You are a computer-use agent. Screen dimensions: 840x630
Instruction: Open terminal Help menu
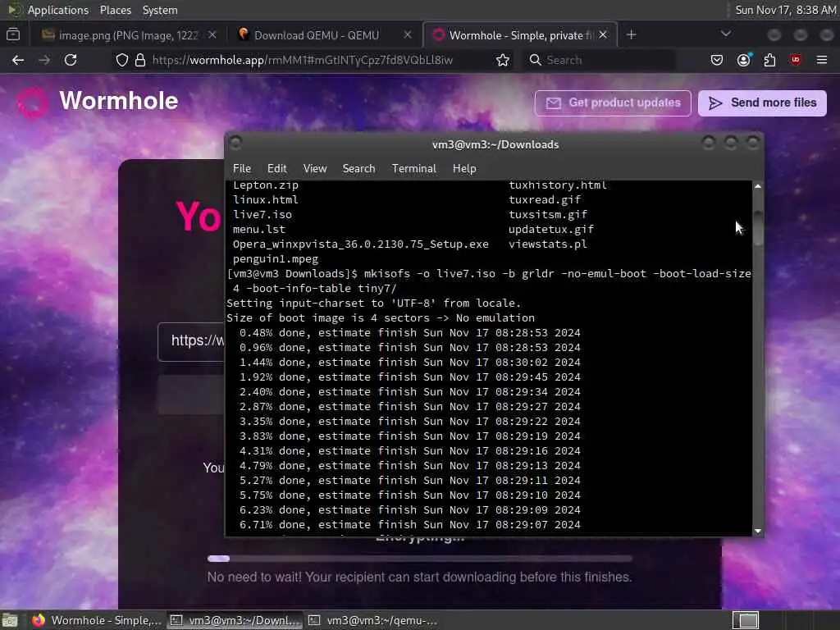coord(464,168)
